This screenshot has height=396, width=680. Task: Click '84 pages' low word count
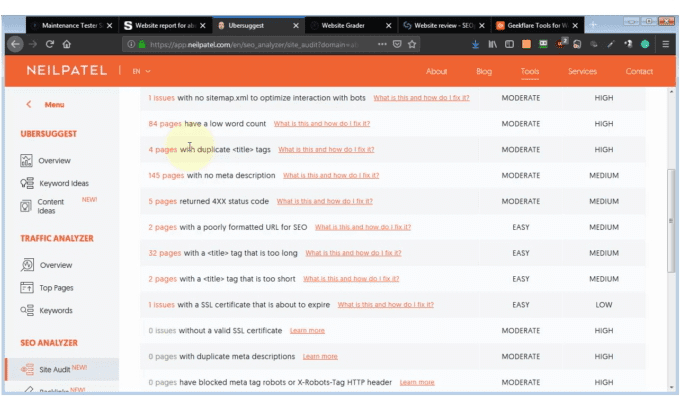click(x=165, y=124)
